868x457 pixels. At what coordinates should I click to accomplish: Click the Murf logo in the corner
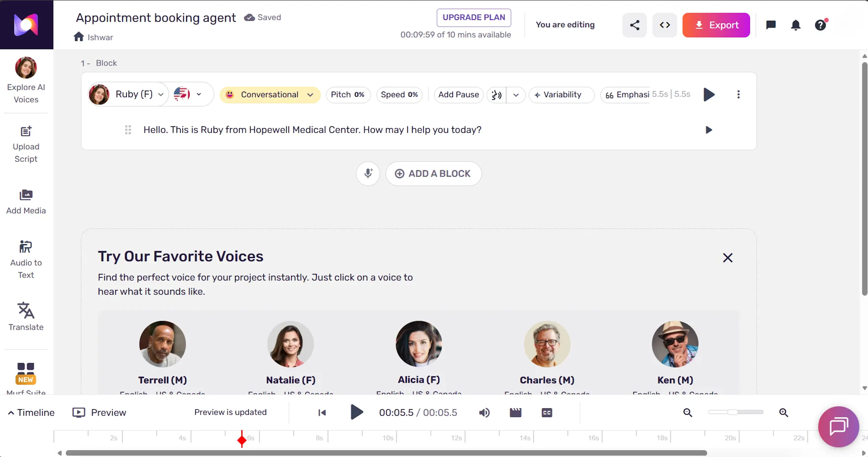pos(26,25)
